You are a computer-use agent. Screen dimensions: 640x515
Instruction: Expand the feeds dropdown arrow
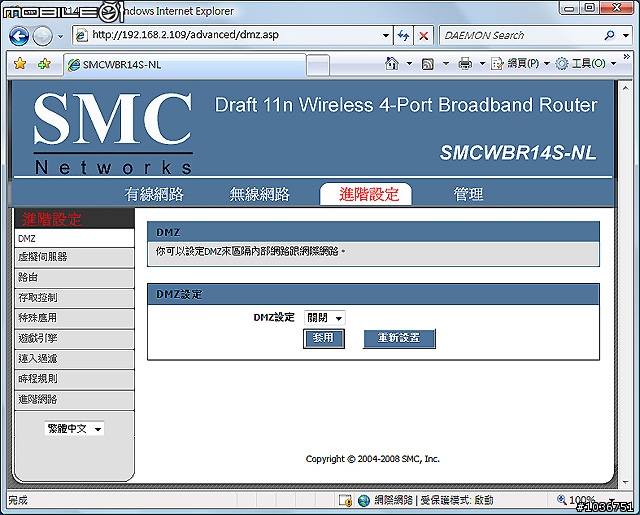tap(446, 64)
